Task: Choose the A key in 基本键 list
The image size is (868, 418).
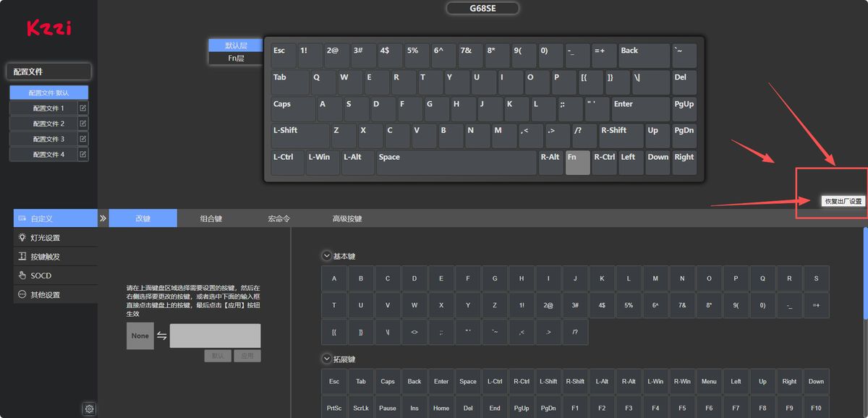Action: (334, 278)
